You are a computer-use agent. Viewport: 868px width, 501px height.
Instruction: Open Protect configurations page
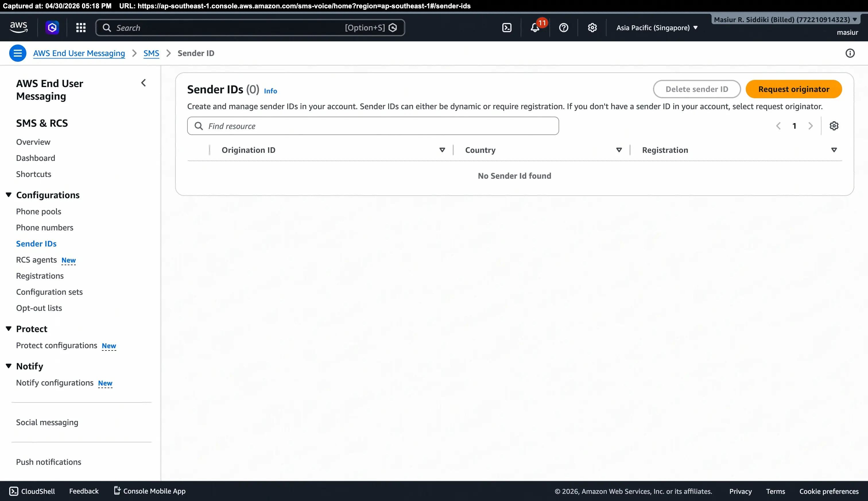tap(57, 346)
